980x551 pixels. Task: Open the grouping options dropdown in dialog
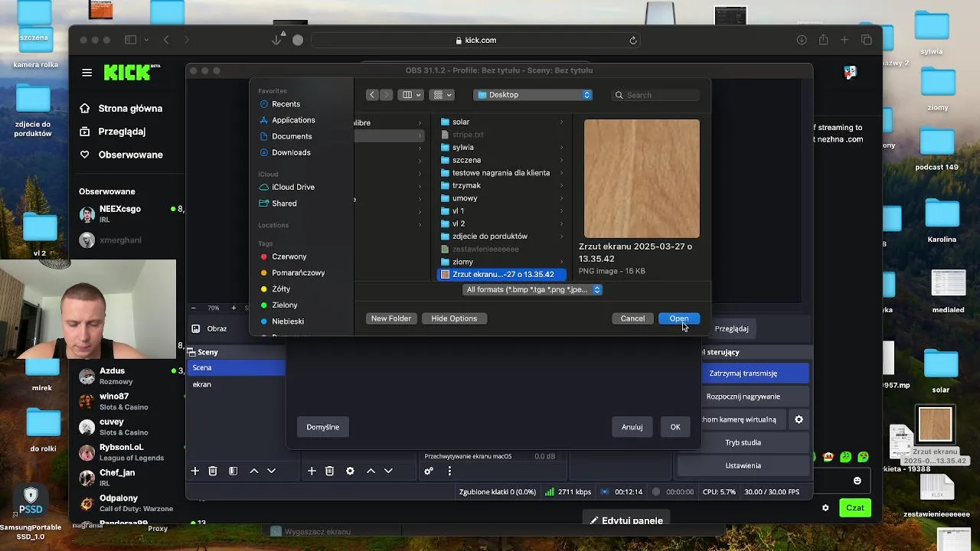click(443, 95)
